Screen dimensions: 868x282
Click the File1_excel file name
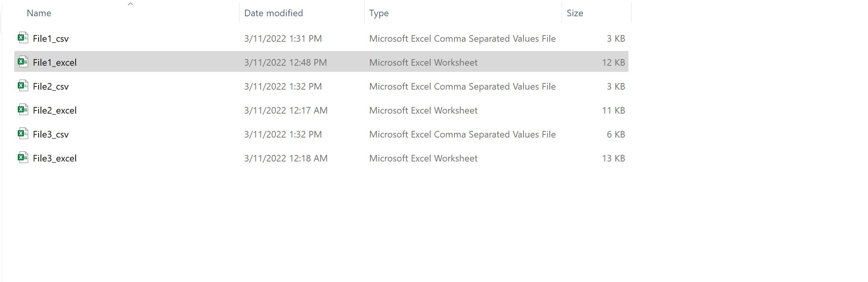55,63
